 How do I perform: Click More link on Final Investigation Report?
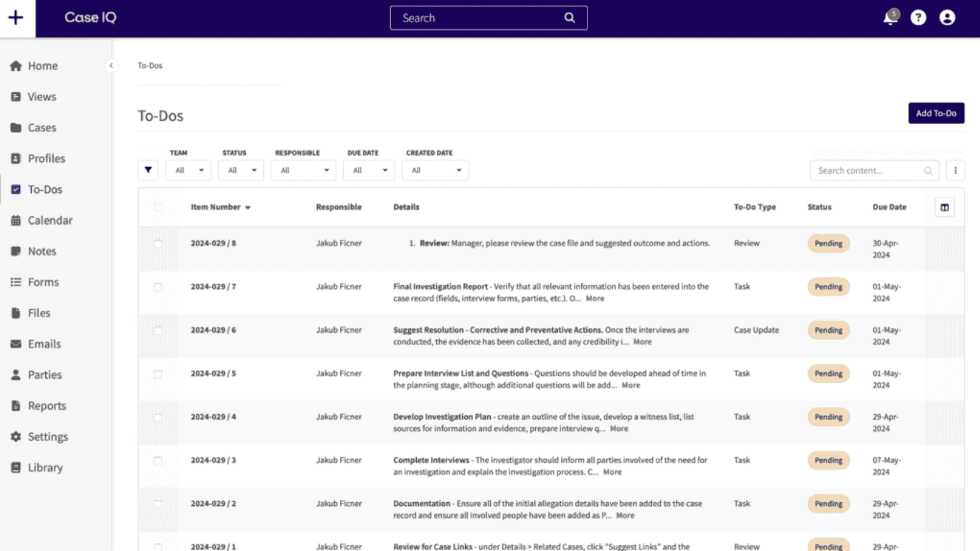(595, 298)
